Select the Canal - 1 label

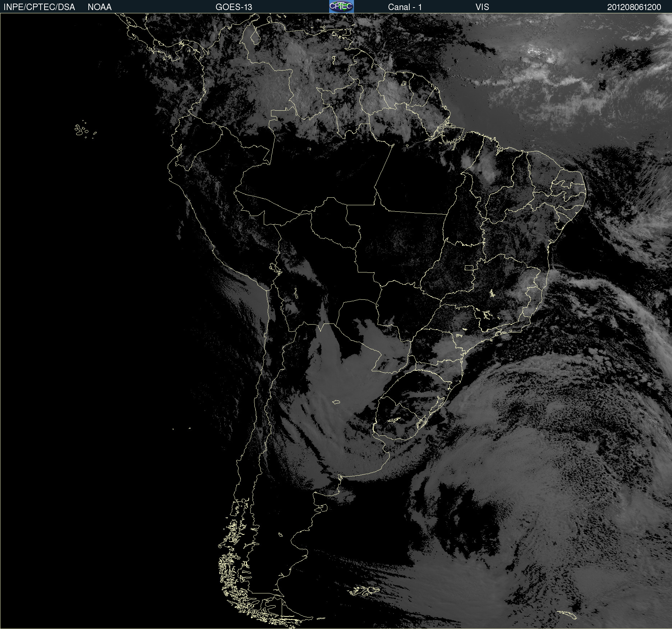coord(405,7)
